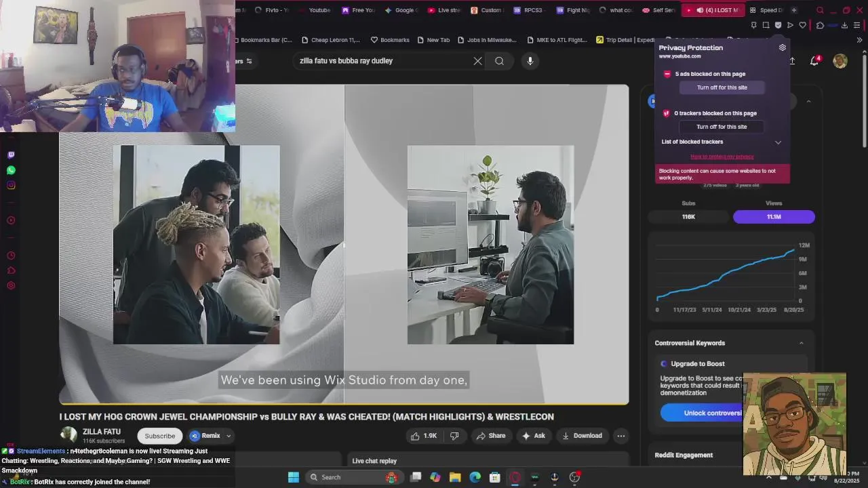The image size is (868, 488).
Task: Click the Opera privacy shield toolbar icon
Action: tap(778, 25)
